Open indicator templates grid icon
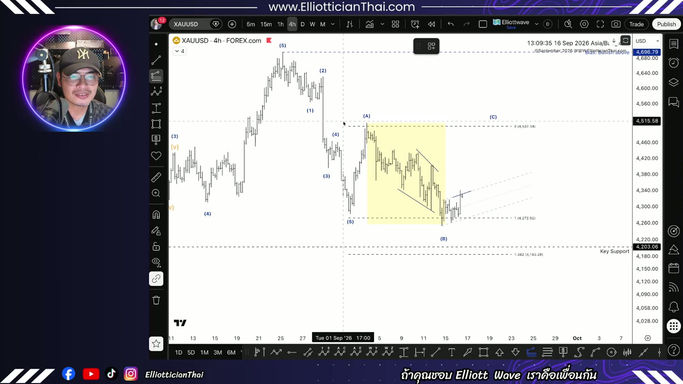Screen dimensions: 683x384 [396, 24]
